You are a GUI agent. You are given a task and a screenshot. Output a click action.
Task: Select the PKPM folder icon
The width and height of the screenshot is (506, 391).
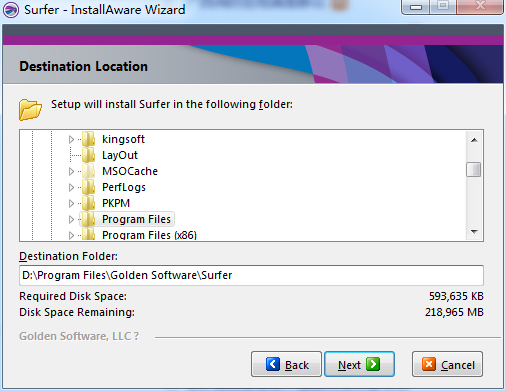89,203
